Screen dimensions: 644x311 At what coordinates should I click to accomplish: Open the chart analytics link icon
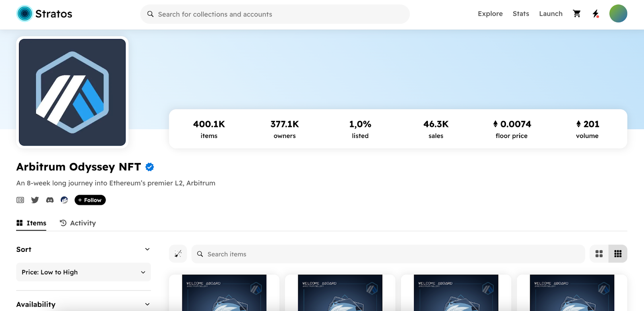(64, 200)
